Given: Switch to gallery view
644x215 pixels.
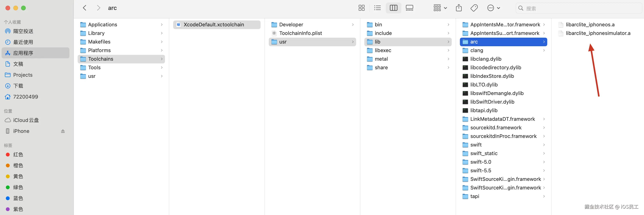Looking at the screenshot, I should coord(409,8).
